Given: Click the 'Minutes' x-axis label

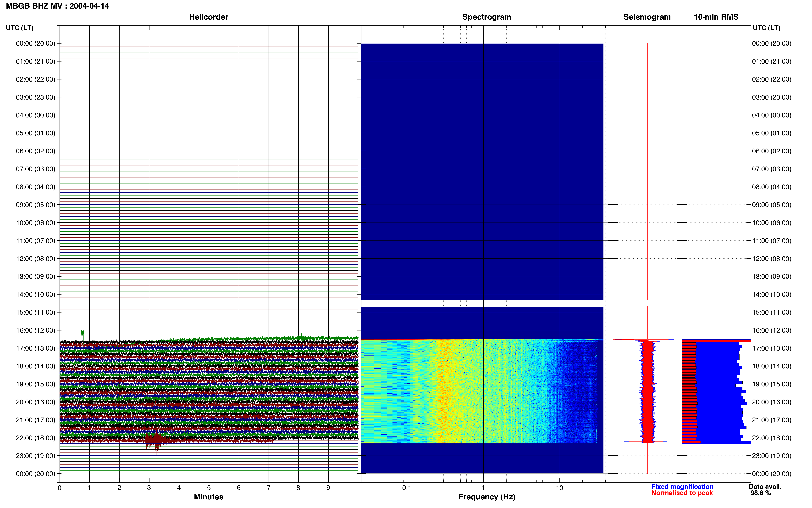Looking at the screenshot, I should coord(209,497).
